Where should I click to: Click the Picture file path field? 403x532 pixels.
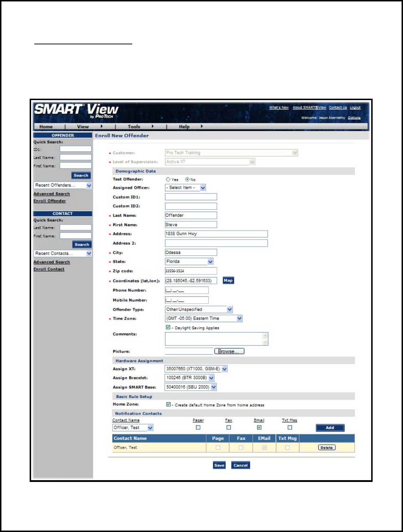(189, 351)
